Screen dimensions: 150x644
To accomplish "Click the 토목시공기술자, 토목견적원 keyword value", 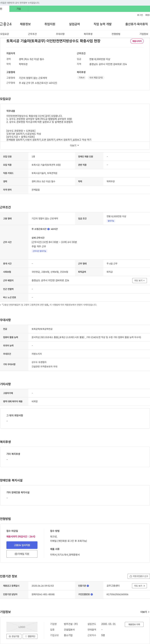I will tap(44, 173).
